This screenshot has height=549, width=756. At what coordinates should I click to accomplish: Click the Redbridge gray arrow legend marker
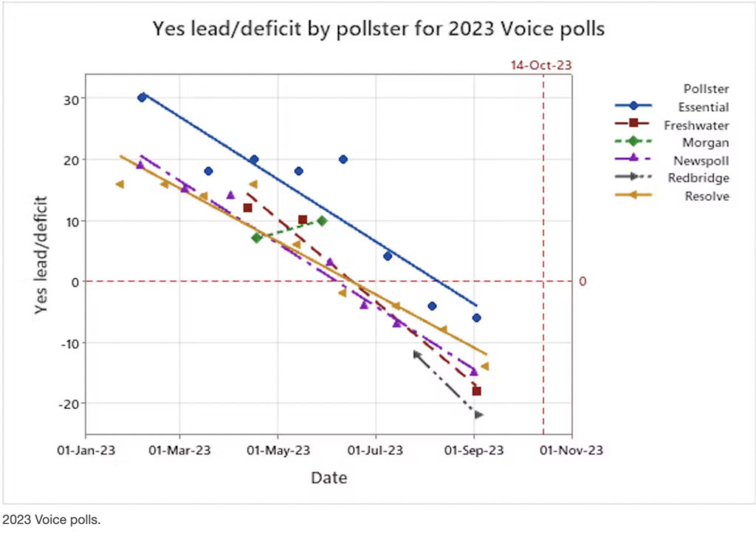pyautogui.click(x=634, y=178)
